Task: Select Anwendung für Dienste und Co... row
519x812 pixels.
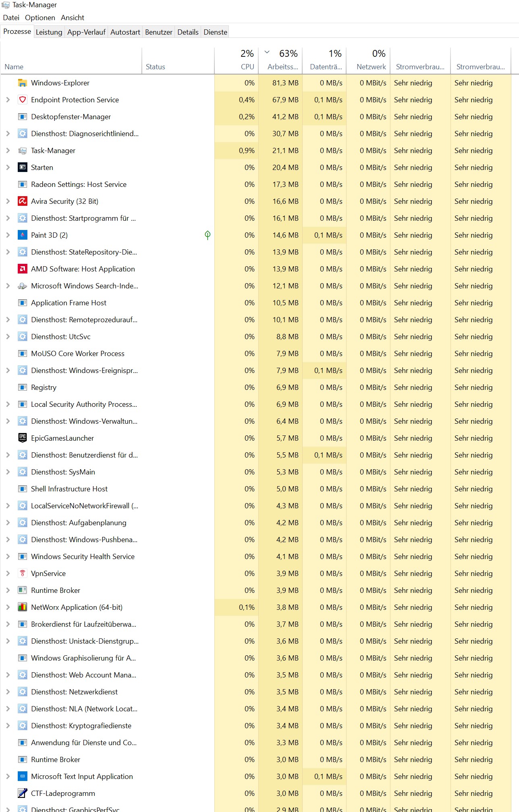Action: (255, 743)
